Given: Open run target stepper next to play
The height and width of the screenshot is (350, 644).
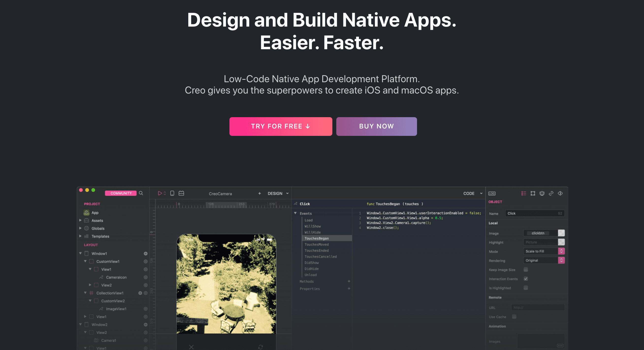Looking at the screenshot, I should click(x=165, y=193).
